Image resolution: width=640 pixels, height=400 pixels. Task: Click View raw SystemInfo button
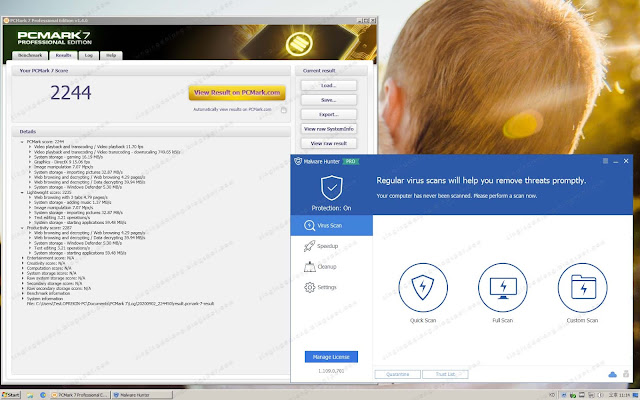click(329, 129)
